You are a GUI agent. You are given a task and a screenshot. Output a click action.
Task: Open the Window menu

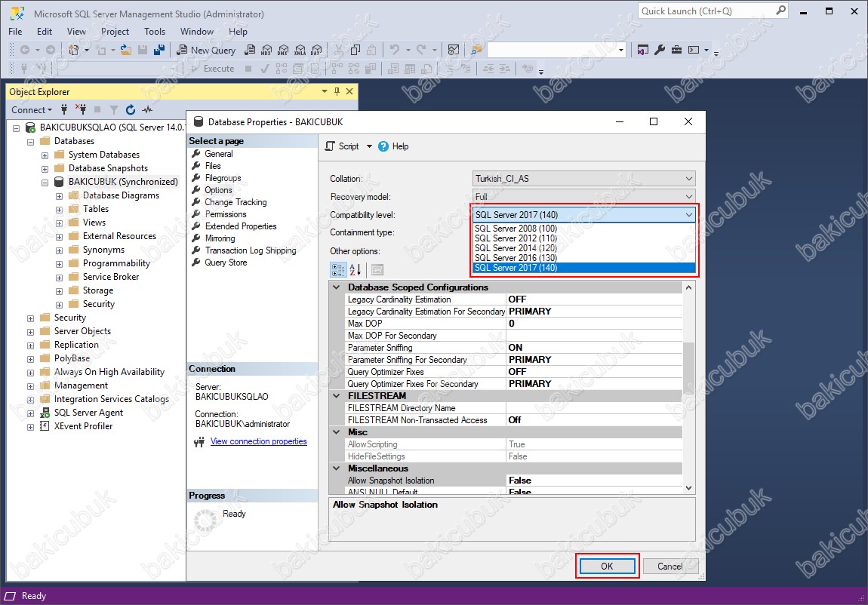coord(196,32)
